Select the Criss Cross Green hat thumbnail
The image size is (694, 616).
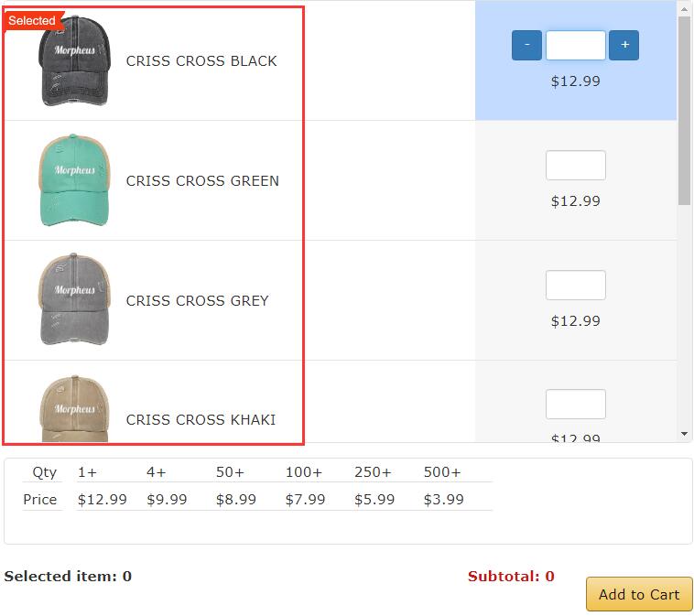coord(74,180)
